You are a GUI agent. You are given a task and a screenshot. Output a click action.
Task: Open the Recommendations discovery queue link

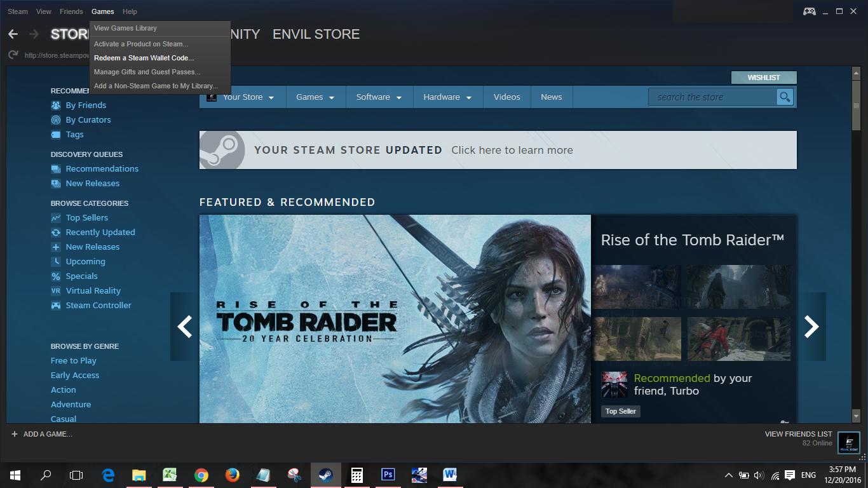point(102,169)
